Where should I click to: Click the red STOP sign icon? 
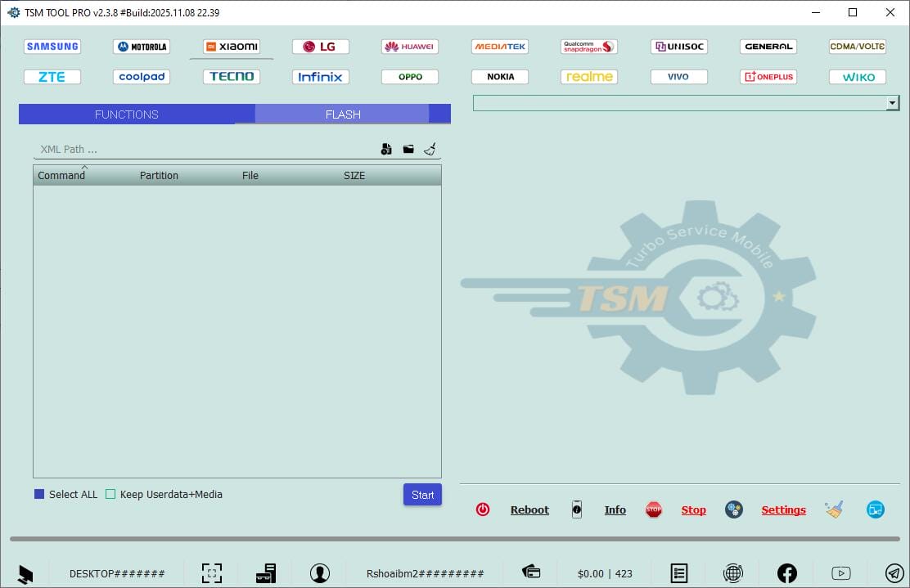click(x=654, y=509)
